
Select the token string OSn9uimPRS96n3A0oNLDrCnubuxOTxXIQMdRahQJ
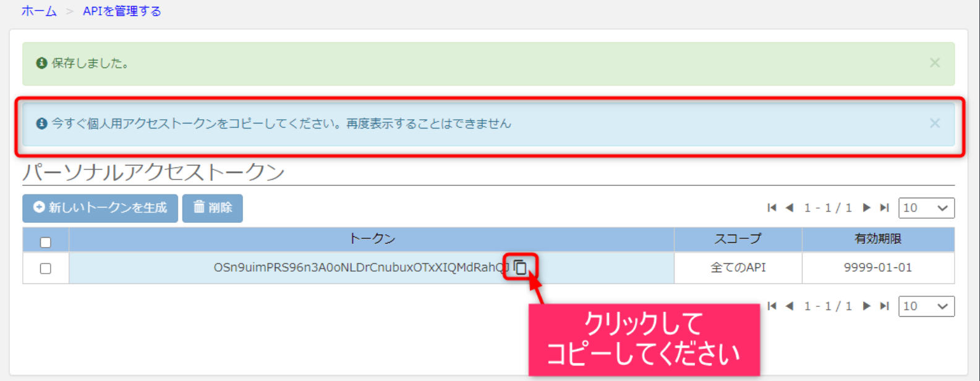coord(362,267)
